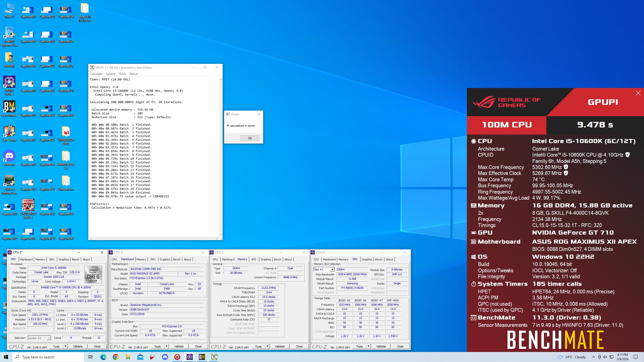Click Validate in the first CPU-Z window
Viewport: 644px width, 362px height.
coord(78,346)
